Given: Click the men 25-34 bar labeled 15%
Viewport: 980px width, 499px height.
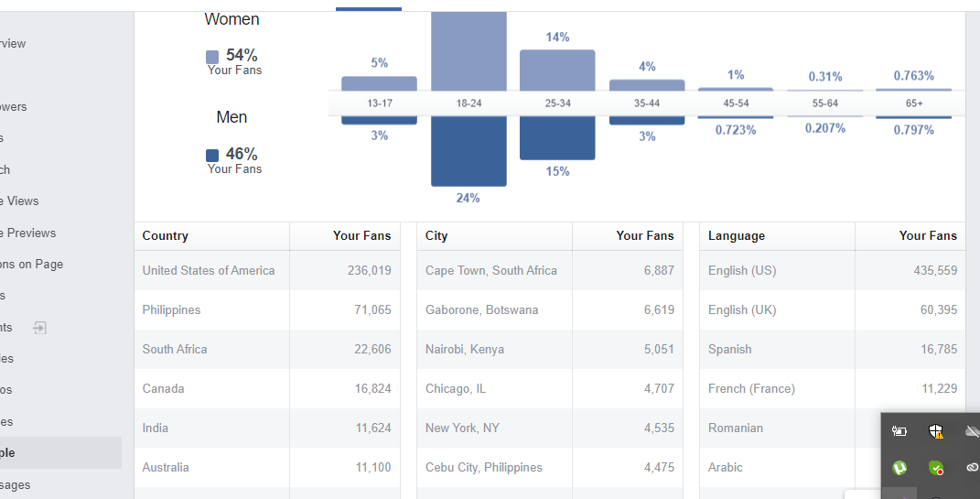Looking at the screenshot, I should [557, 137].
